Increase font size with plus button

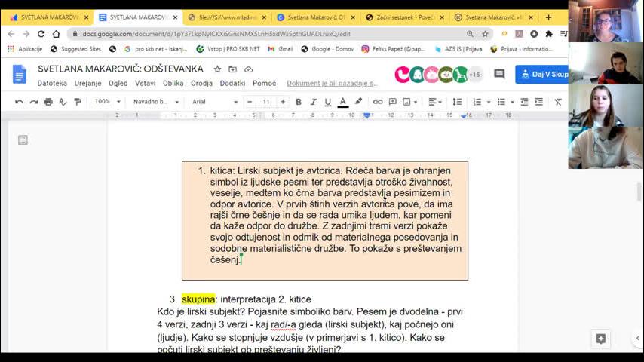point(283,102)
